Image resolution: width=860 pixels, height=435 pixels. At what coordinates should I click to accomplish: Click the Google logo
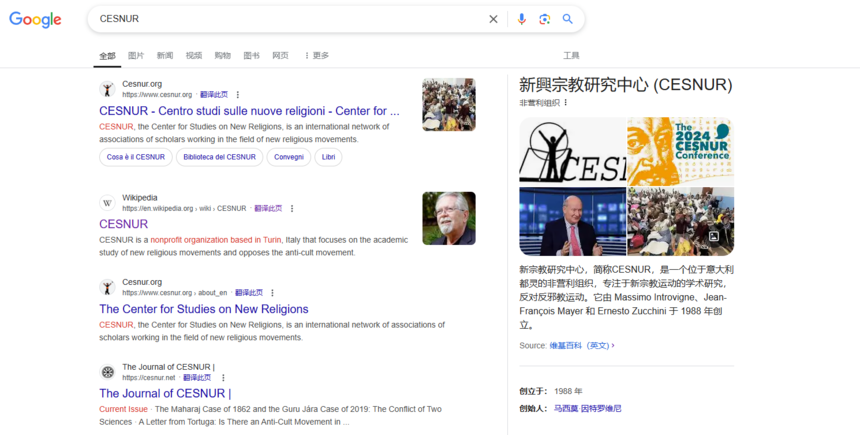[35, 20]
